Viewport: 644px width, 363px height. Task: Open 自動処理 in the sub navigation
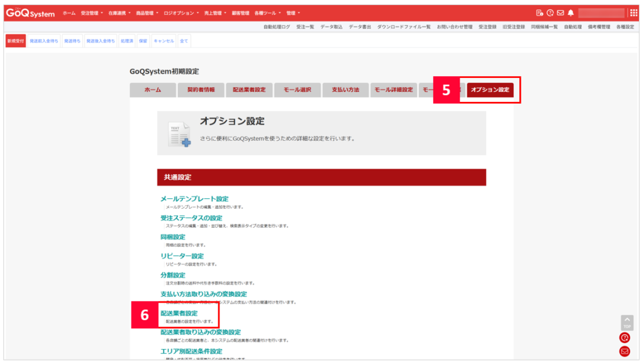pos(572,26)
